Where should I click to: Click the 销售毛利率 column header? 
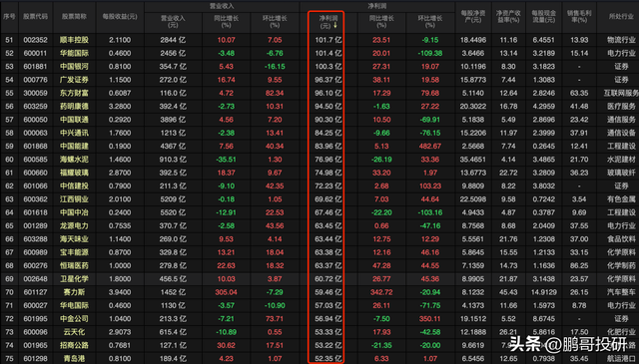coord(579,17)
